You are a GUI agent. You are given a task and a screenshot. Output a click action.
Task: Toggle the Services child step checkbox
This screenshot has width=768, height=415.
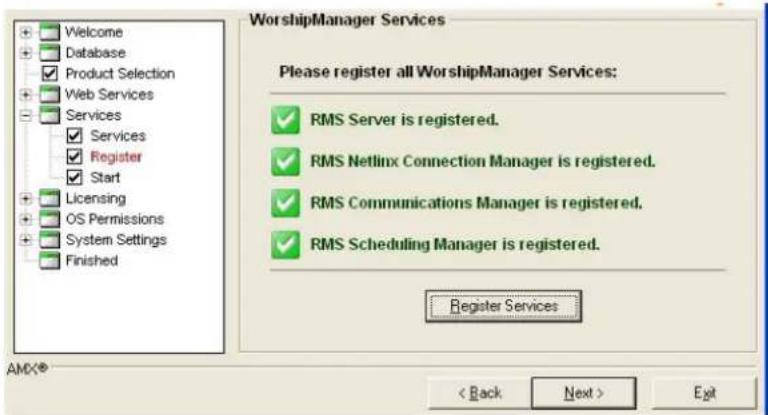click(x=74, y=136)
